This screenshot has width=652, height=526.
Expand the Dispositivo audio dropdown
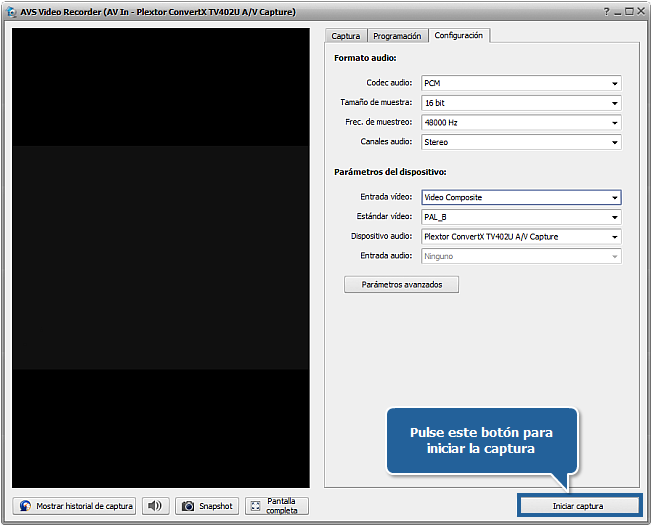521,237
